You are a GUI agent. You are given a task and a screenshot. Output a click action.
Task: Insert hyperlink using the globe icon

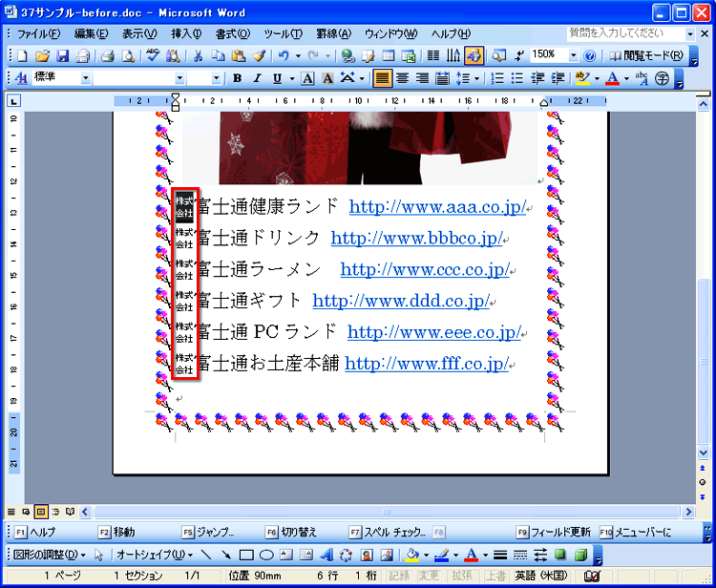348,56
